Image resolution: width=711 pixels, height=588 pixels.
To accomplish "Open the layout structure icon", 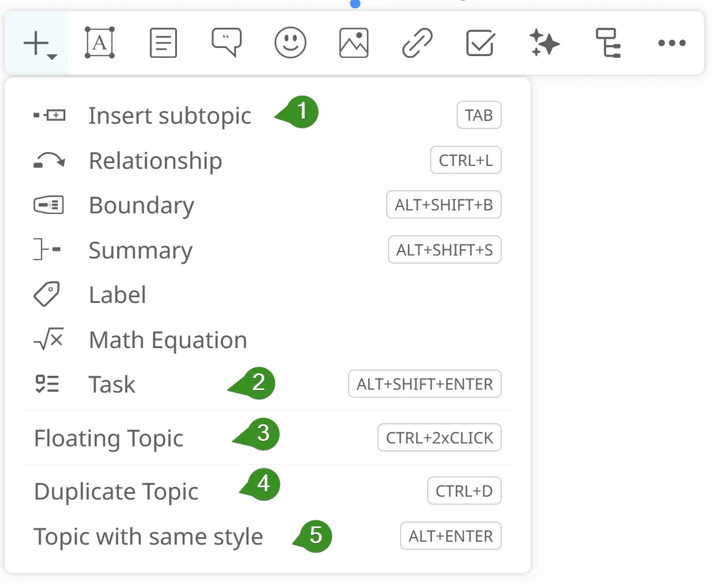I will coord(608,43).
